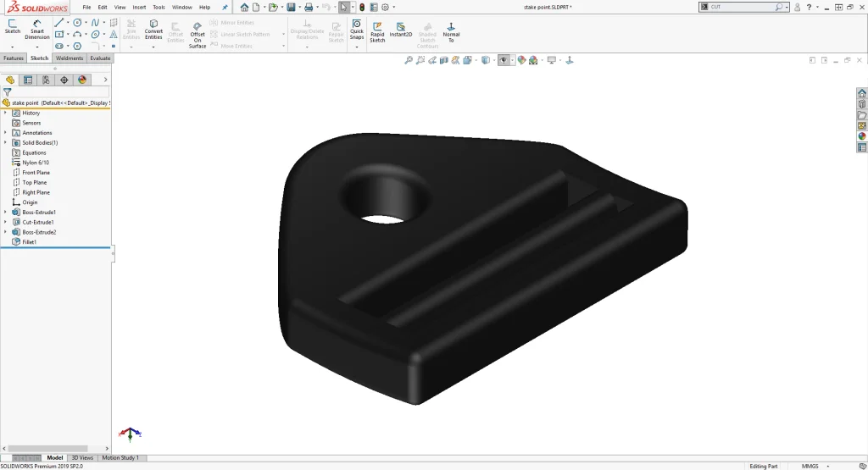
Task: Open the Motion Study 1 tab
Action: (120, 458)
